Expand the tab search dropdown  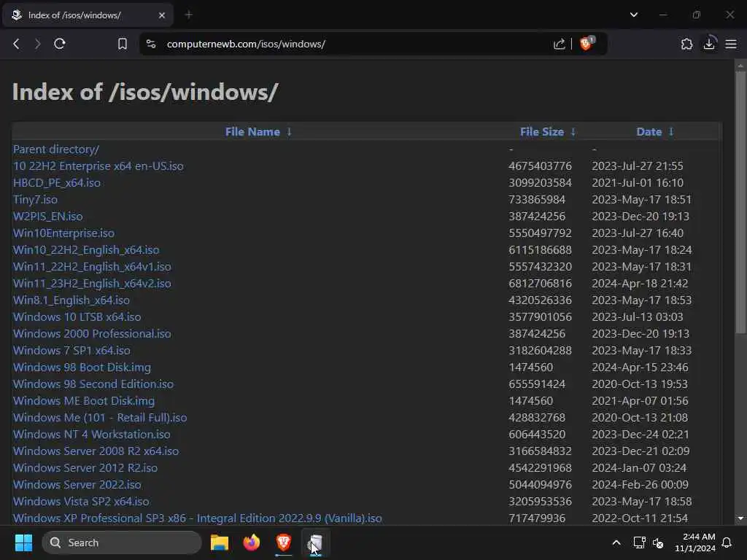click(x=634, y=15)
